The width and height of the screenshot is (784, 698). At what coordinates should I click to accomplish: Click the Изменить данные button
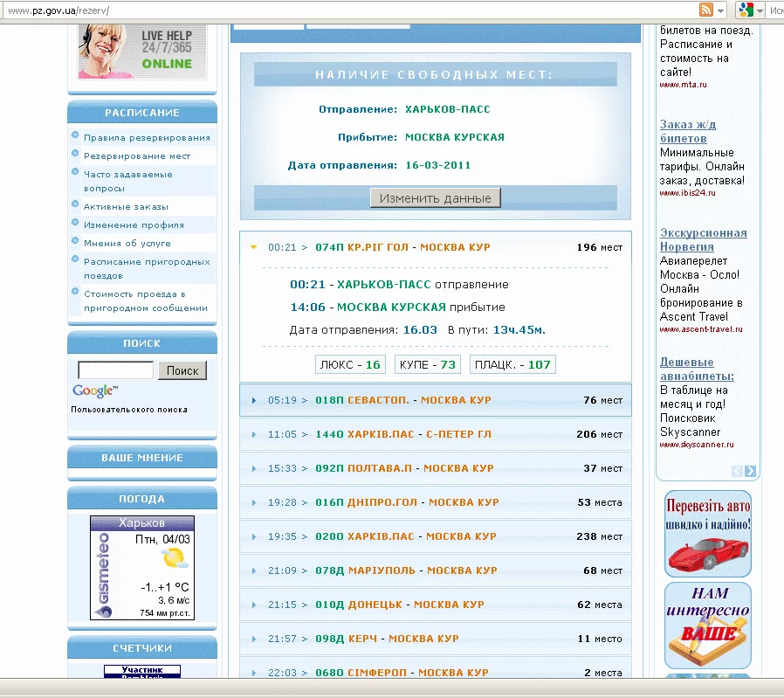[435, 198]
